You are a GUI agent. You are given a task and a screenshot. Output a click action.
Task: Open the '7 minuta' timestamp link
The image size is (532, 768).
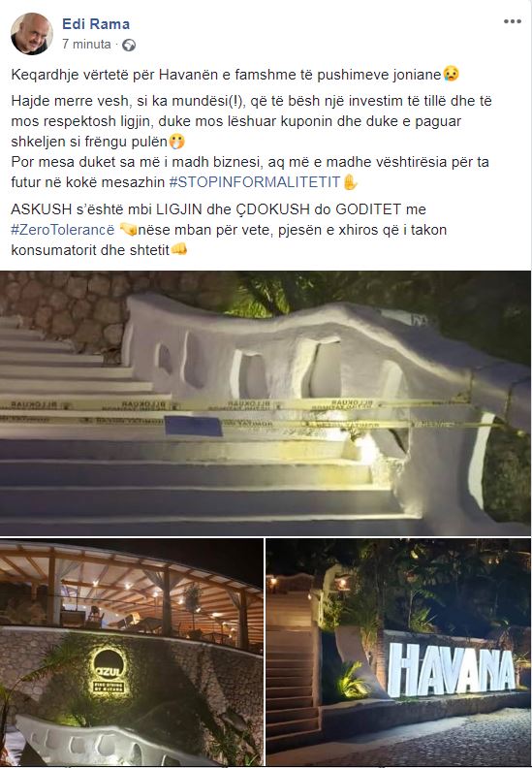click(x=86, y=44)
